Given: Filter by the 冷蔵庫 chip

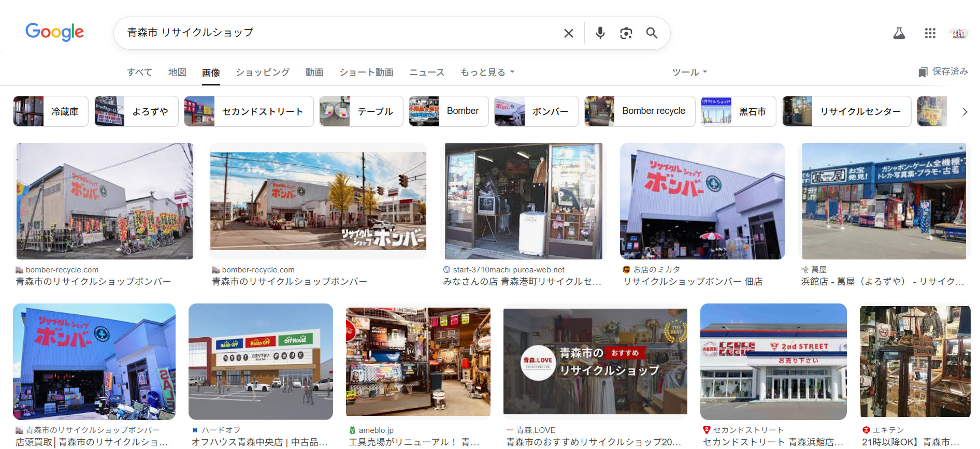Looking at the screenshot, I should [x=51, y=111].
